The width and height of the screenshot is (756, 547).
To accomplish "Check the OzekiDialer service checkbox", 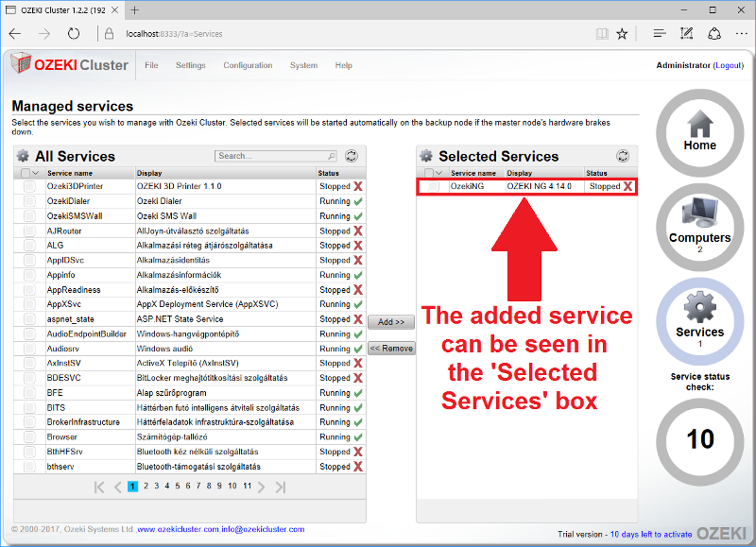I will click(29, 201).
